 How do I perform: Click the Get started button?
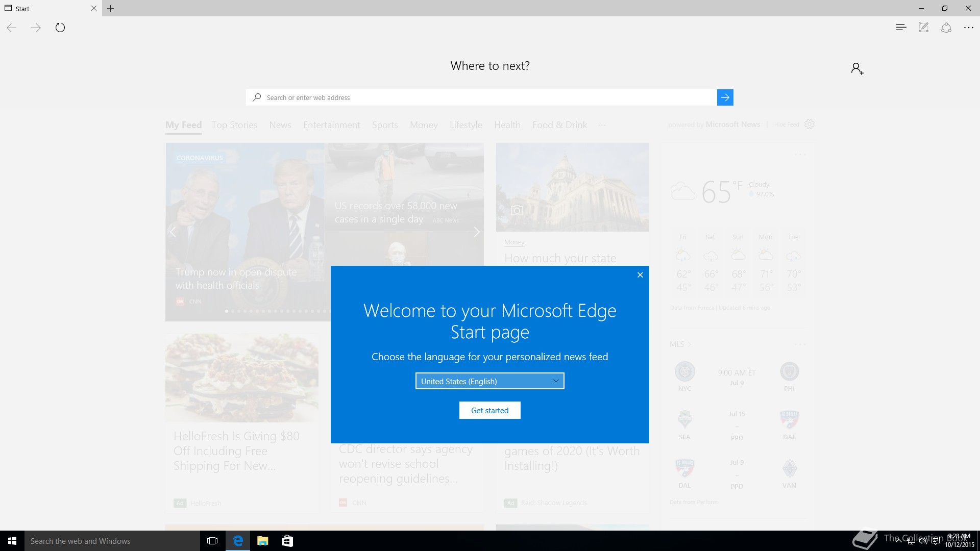tap(490, 410)
